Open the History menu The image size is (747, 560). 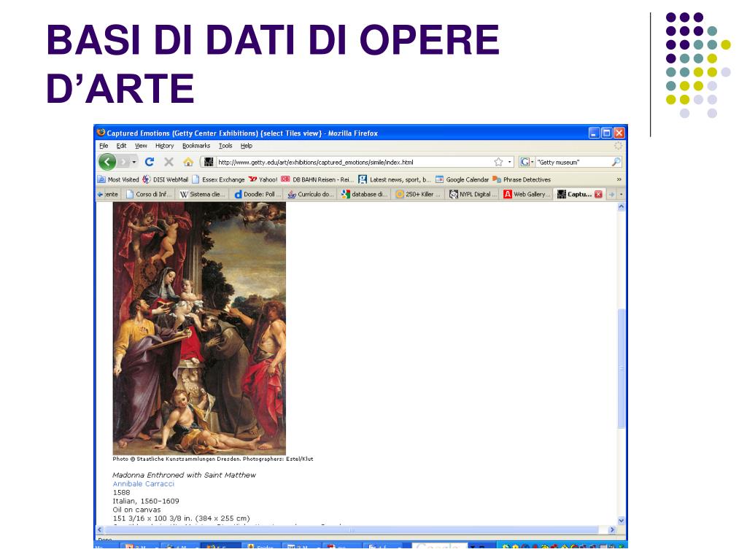coord(164,146)
